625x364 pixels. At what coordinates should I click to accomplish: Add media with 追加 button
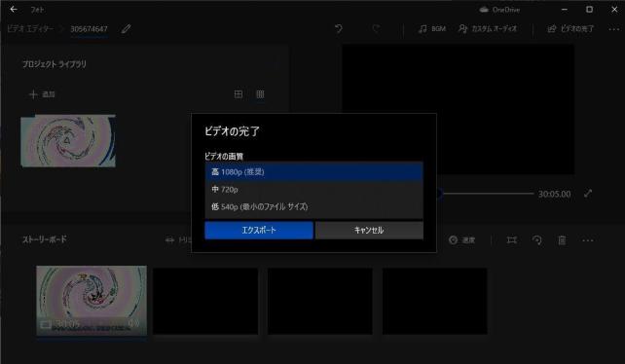click(42, 94)
